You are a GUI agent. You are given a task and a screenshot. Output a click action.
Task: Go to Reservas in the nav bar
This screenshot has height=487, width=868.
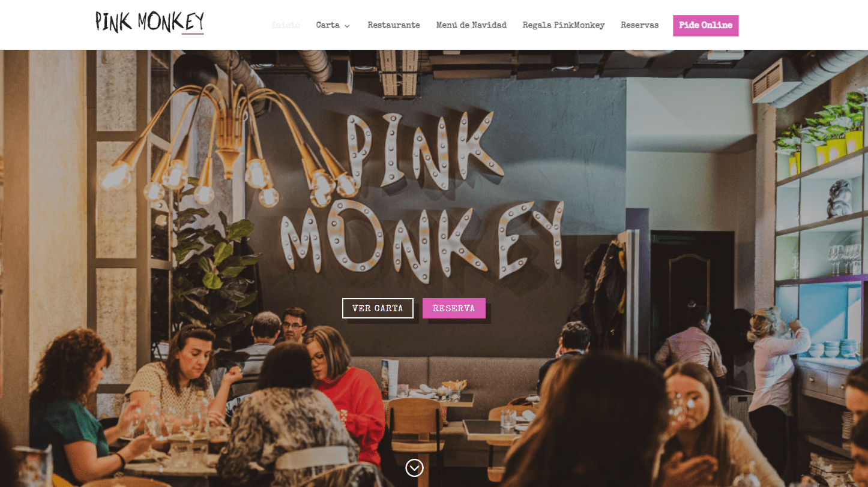pos(639,25)
